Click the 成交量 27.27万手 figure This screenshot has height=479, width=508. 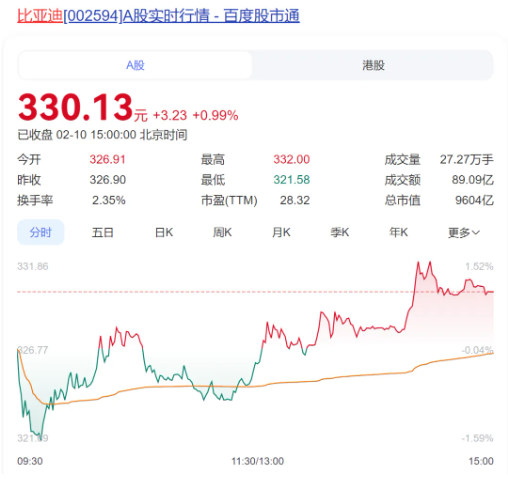coord(467,159)
